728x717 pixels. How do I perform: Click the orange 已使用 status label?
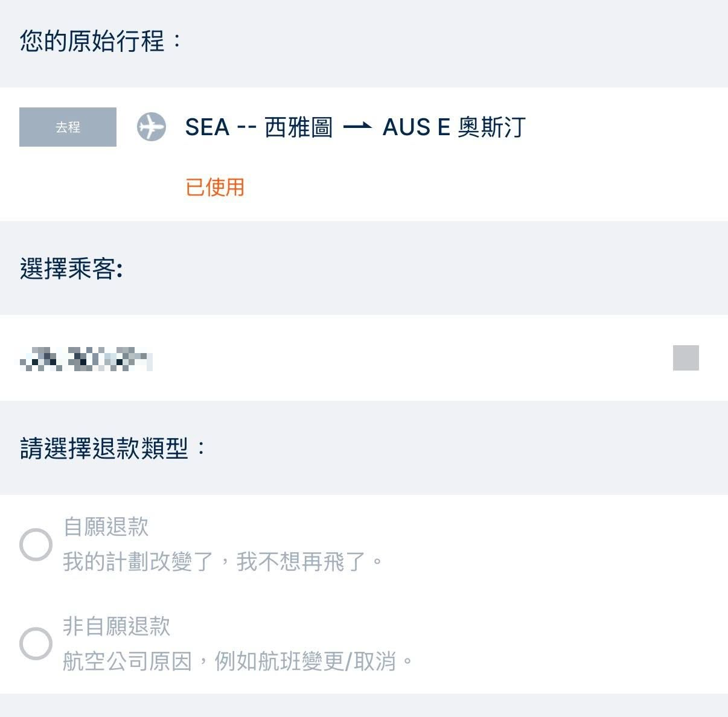pos(215,188)
